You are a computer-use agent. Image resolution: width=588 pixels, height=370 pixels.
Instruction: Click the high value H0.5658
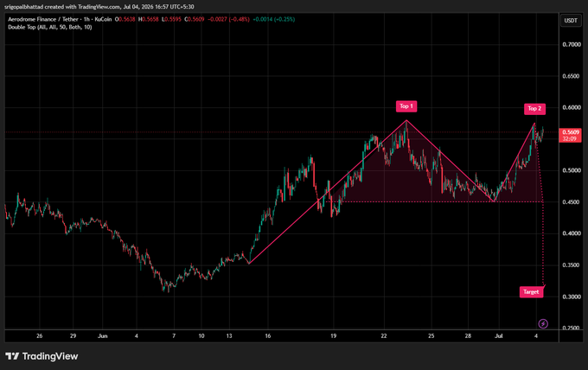click(149, 19)
